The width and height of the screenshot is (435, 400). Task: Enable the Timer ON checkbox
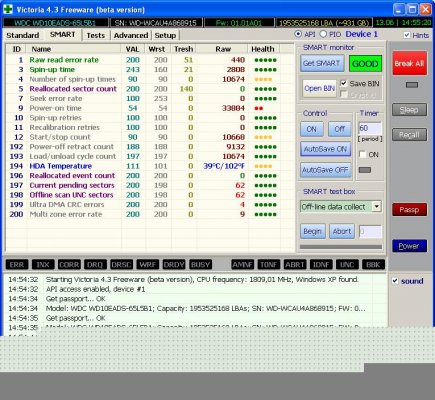pyautogui.click(x=362, y=154)
